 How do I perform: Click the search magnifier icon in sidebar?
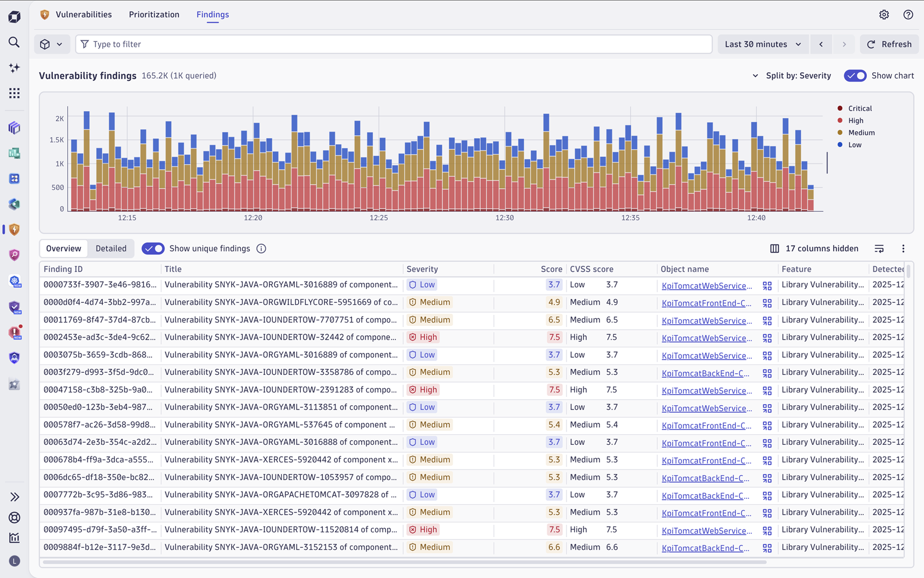(14, 42)
